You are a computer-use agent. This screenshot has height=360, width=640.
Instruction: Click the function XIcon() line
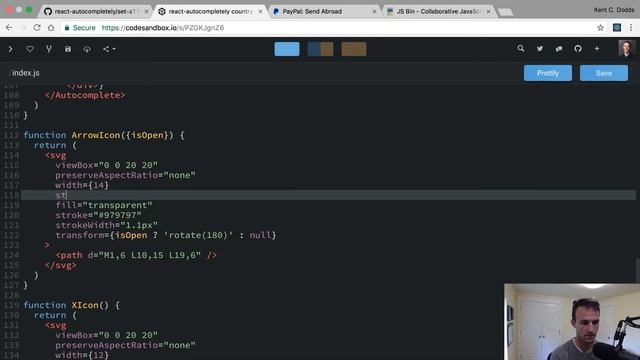(71, 305)
